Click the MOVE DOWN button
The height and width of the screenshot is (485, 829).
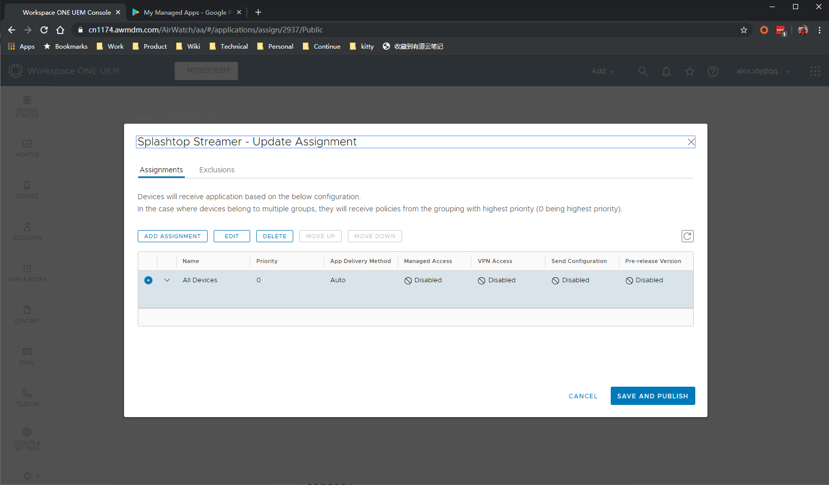(375, 236)
